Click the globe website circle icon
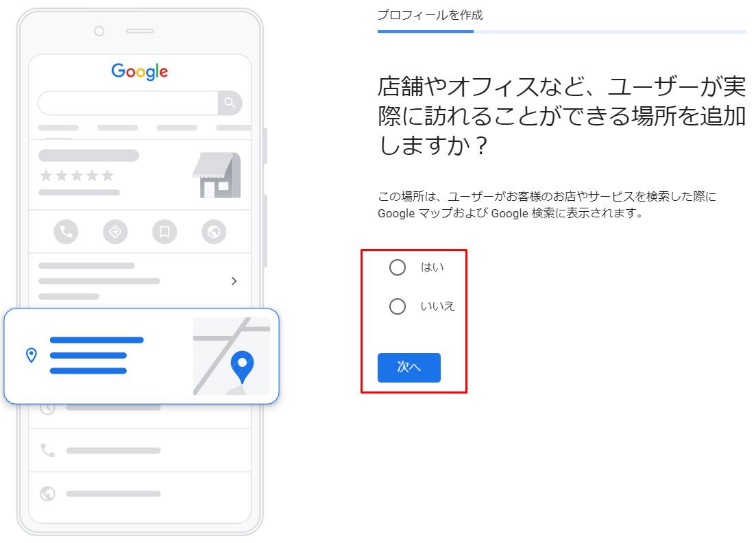Image resolution: width=756 pixels, height=543 pixels. point(214,232)
